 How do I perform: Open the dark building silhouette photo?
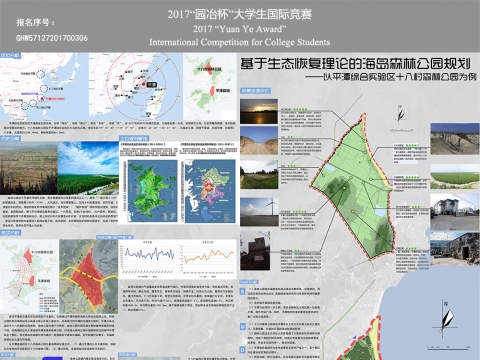[255, 251]
